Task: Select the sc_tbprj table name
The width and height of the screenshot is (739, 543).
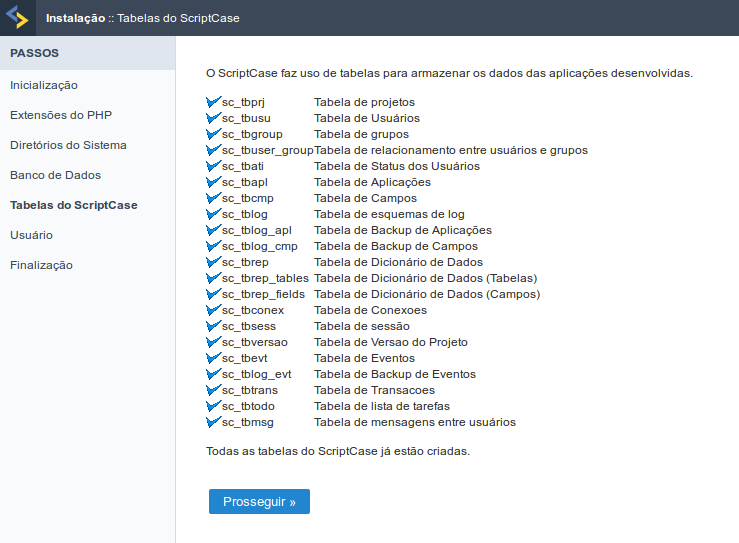Action: pos(243,102)
